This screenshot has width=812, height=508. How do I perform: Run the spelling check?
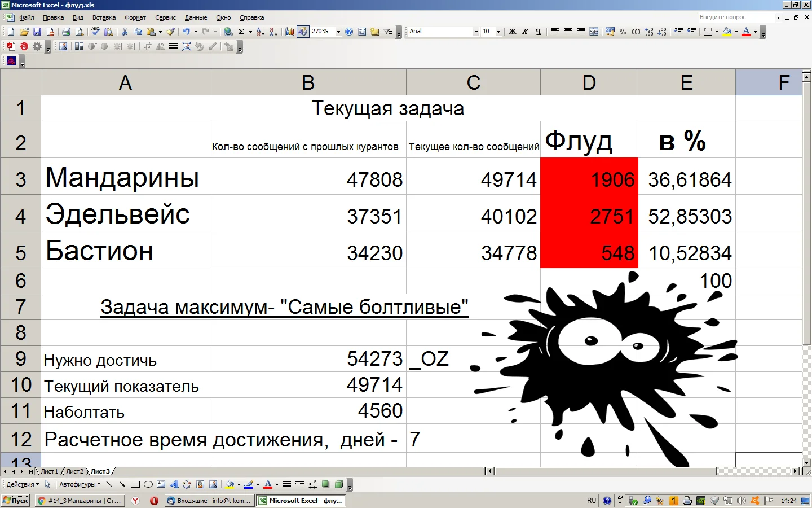[x=96, y=32]
